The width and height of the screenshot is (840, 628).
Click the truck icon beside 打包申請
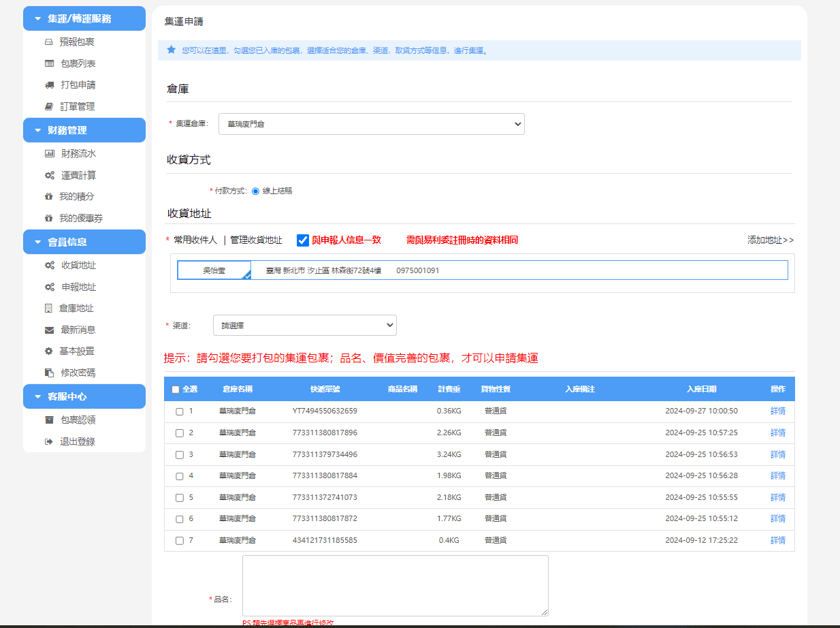(x=49, y=85)
